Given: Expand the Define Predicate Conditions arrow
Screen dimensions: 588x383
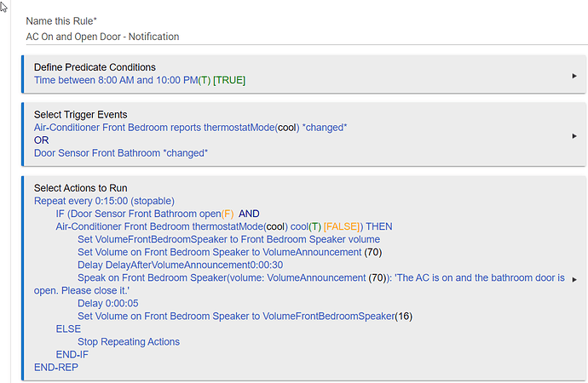Looking at the screenshot, I should (x=574, y=76).
